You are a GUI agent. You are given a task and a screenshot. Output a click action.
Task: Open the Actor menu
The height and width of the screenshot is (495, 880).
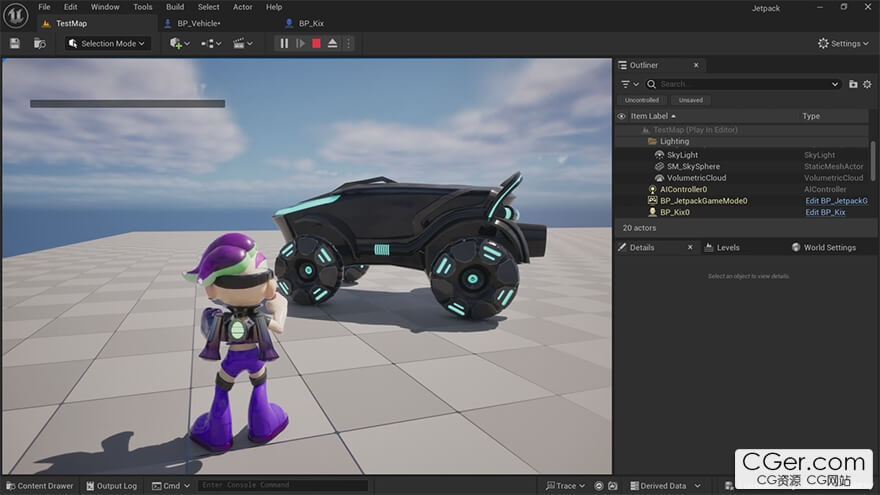click(242, 7)
